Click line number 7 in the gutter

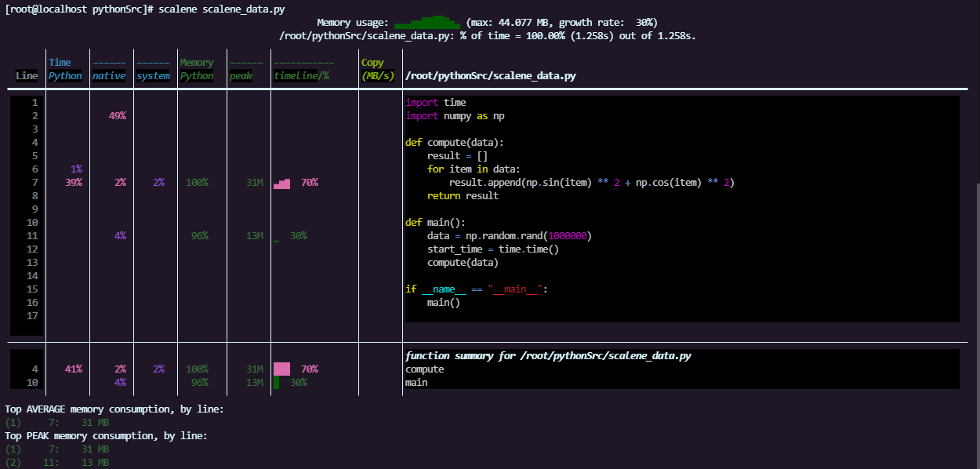click(x=34, y=182)
